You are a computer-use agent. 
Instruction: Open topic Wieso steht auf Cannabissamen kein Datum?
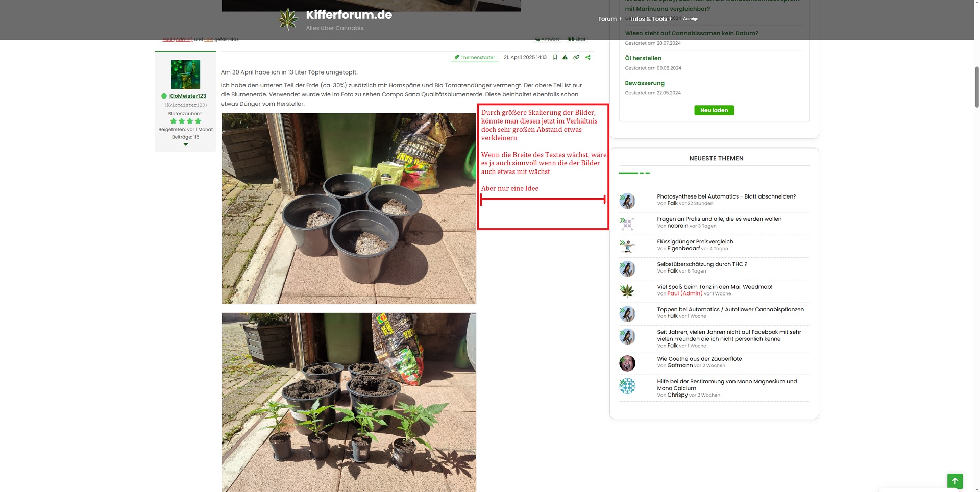coord(692,33)
